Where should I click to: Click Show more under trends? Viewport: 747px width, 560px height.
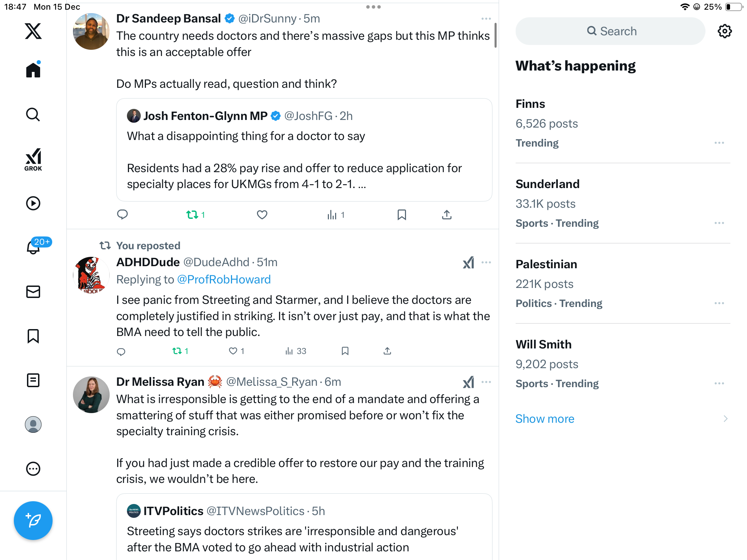[x=545, y=419]
